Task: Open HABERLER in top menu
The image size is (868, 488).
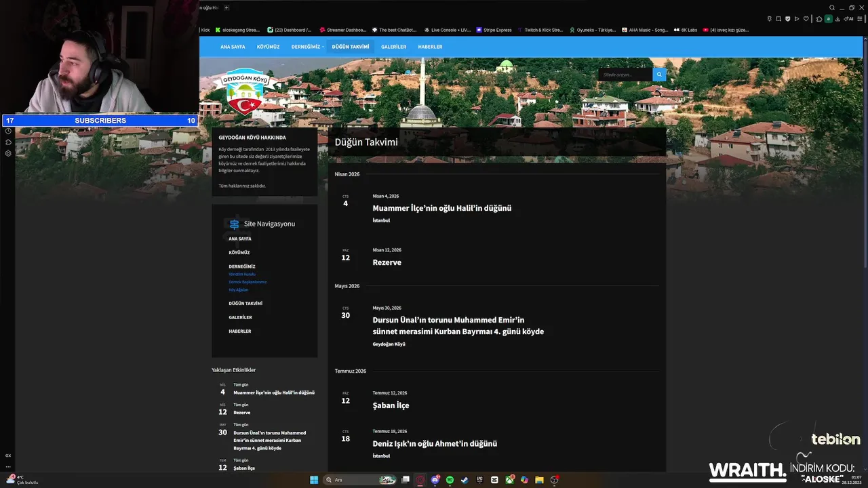Action: click(x=430, y=47)
